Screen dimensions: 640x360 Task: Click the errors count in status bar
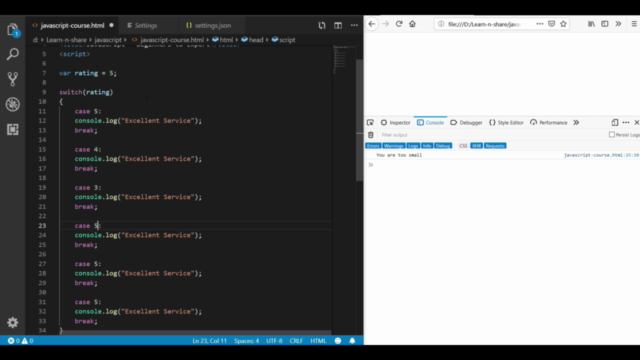click(14, 341)
